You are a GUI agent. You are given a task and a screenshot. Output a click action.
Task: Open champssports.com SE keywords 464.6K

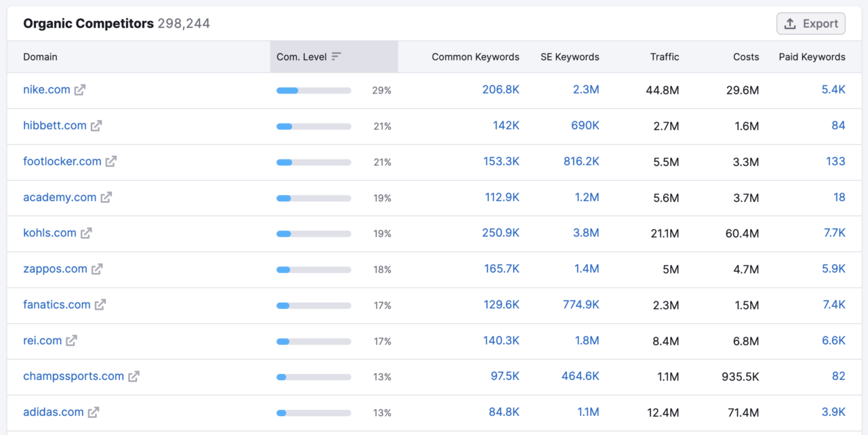coord(580,376)
